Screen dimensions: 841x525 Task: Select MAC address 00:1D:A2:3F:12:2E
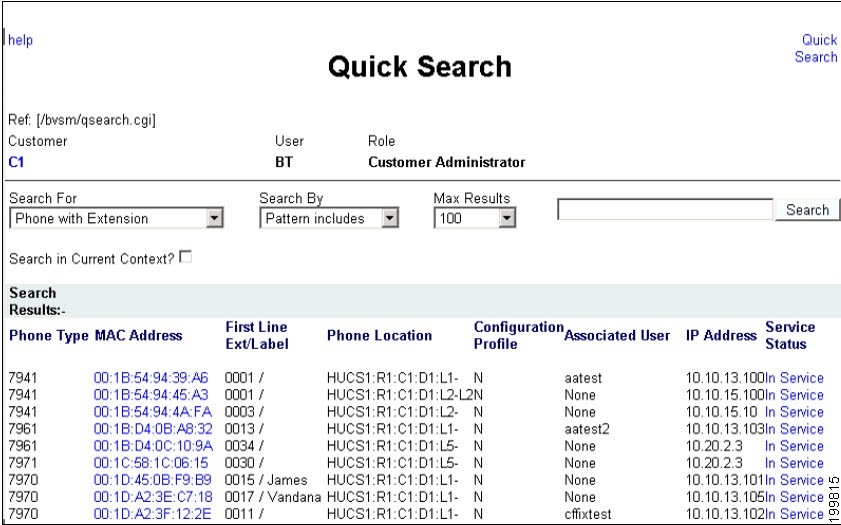[x=152, y=514]
